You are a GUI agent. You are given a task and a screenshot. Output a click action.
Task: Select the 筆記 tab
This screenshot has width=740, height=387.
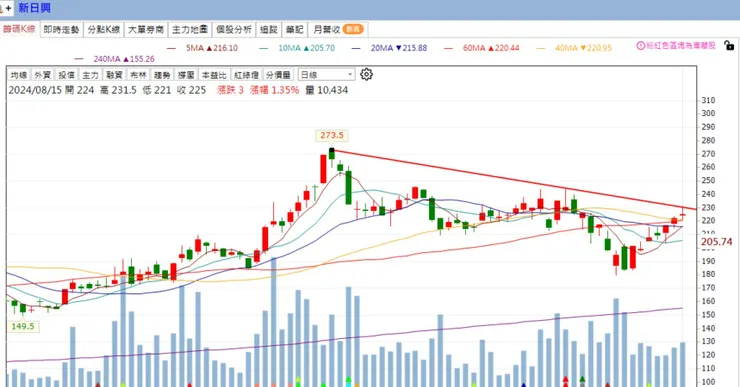[x=294, y=29]
